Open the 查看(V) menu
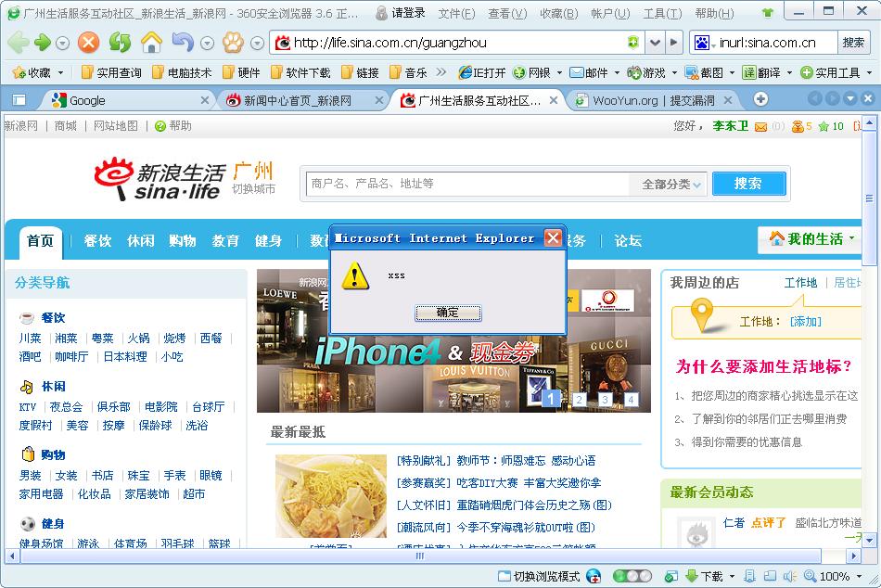This screenshot has width=881, height=588. click(x=507, y=13)
